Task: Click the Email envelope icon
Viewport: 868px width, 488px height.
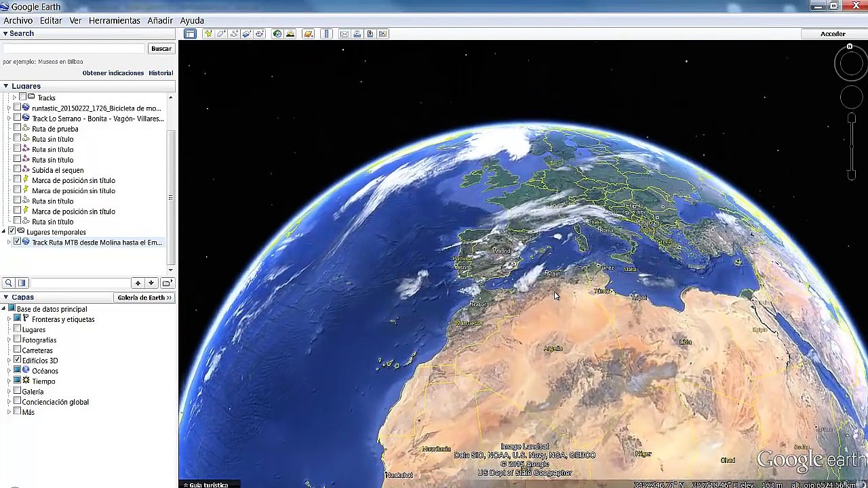Action: point(344,34)
